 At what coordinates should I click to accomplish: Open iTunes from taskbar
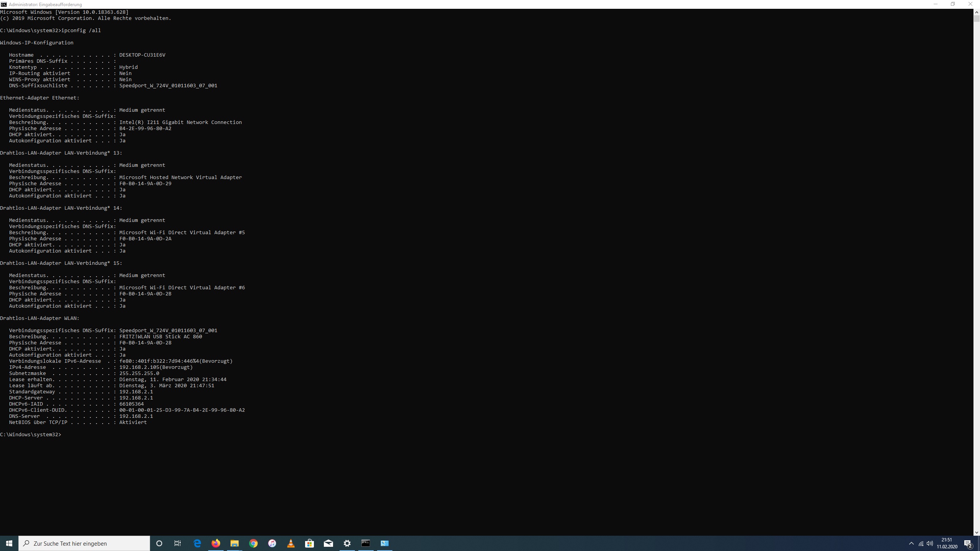pyautogui.click(x=272, y=543)
